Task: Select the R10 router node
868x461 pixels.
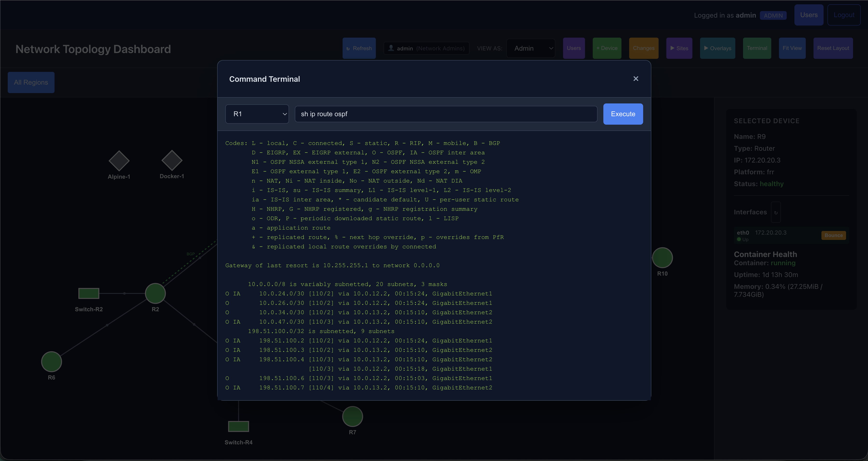Action: [662, 258]
